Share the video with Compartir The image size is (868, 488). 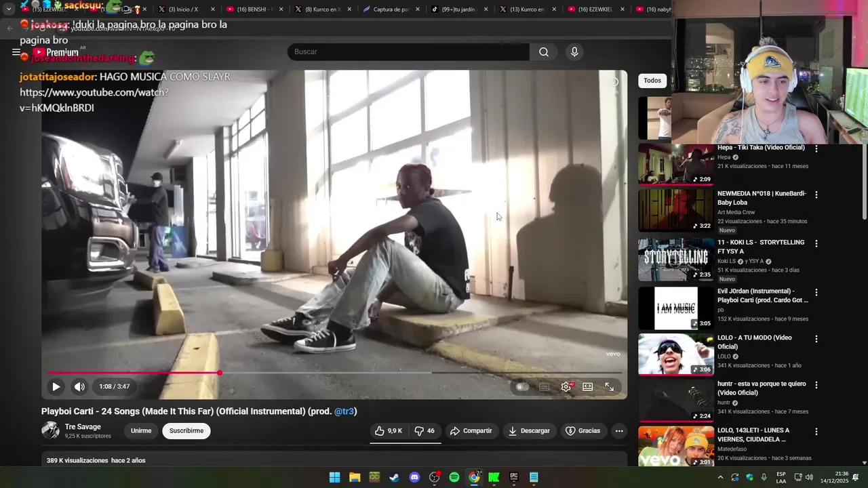click(x=471, y=431)
